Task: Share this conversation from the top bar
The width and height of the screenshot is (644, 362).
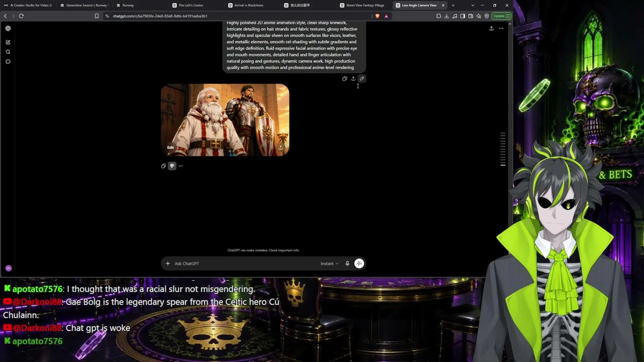Action: (492, 28)
